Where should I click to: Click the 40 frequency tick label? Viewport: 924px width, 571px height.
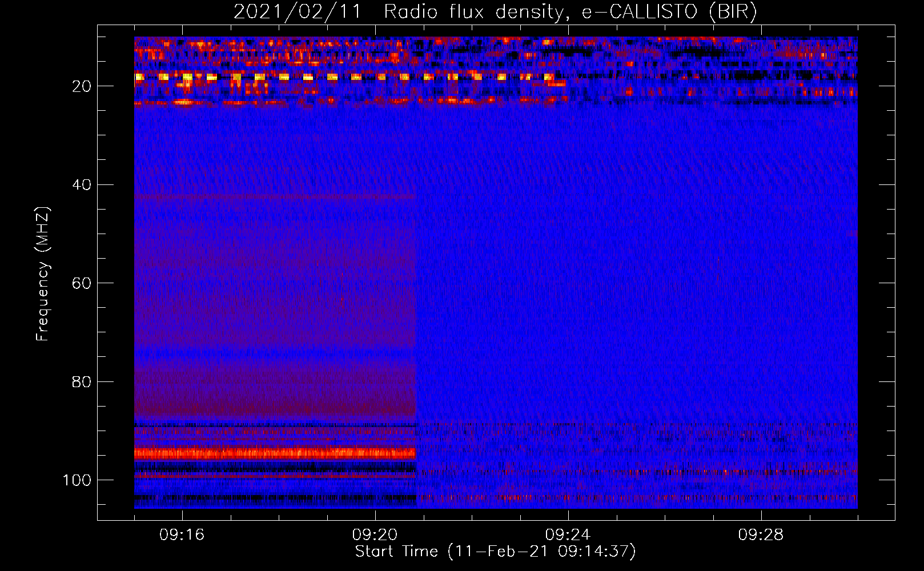(x=82, y=184)
